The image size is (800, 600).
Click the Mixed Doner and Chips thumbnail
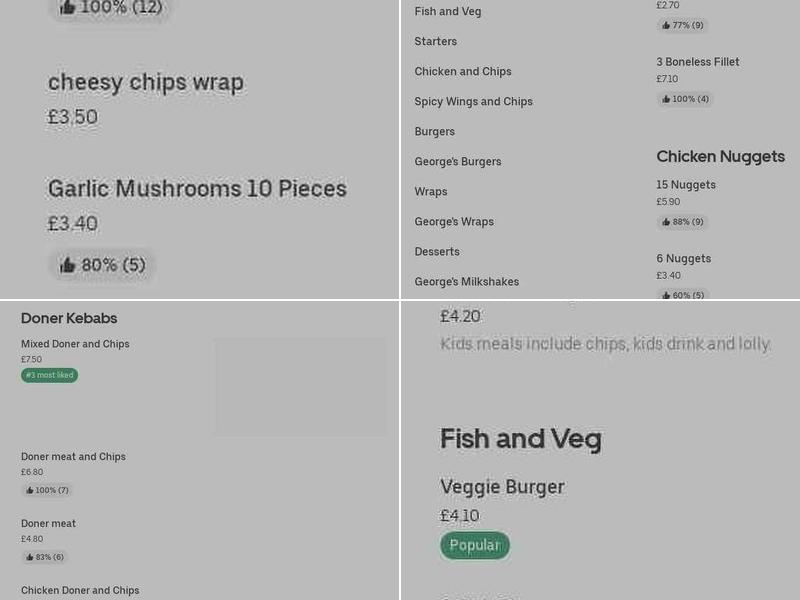(x=300, y=386)
